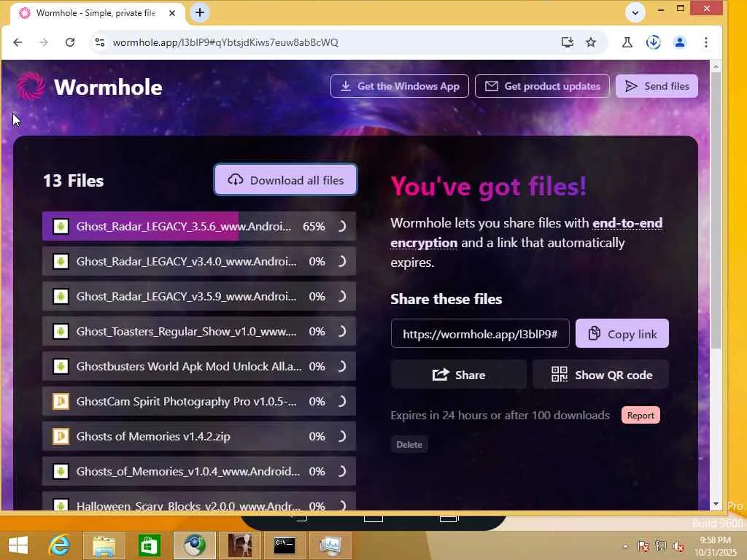The width and height of the screenshot is (747, 560).
Task: Select Ghosts of Memories v1.4.2.zip
Action: click(x=198, y=436)
